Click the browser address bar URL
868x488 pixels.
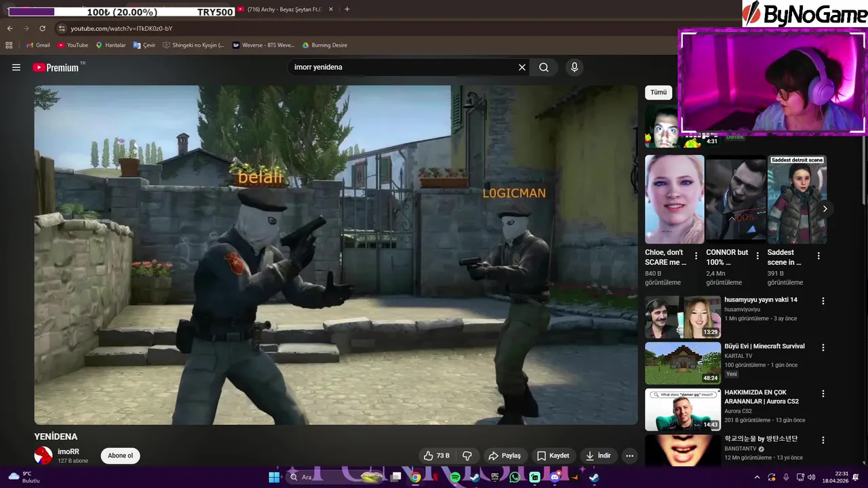pos(121,28)
